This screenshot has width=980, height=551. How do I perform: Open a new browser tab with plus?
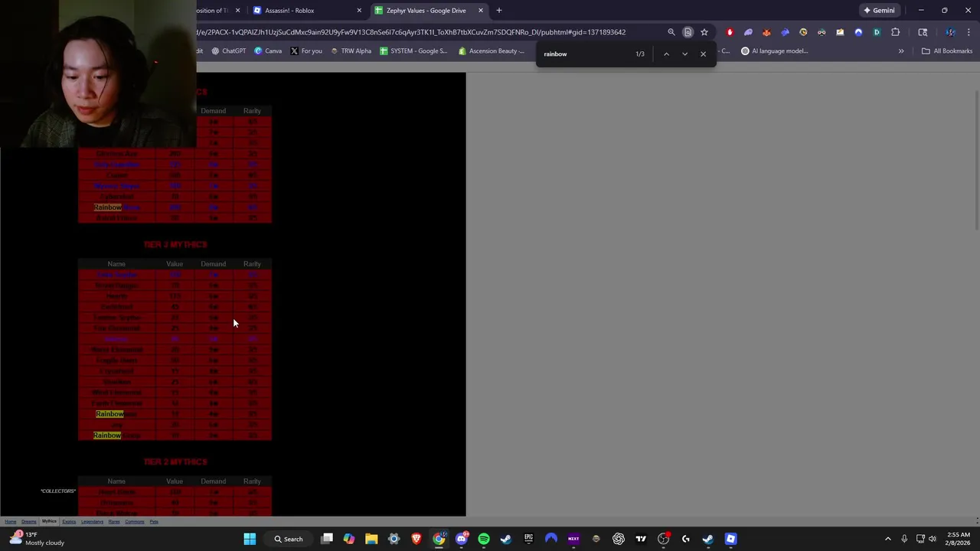pos(499,11)
